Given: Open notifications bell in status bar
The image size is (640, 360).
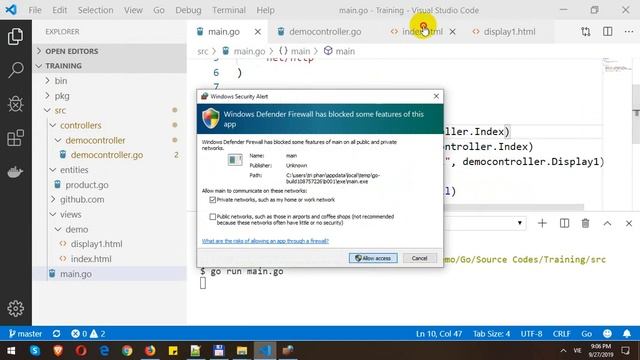Looking at the screenshot, I should [627, 333].
